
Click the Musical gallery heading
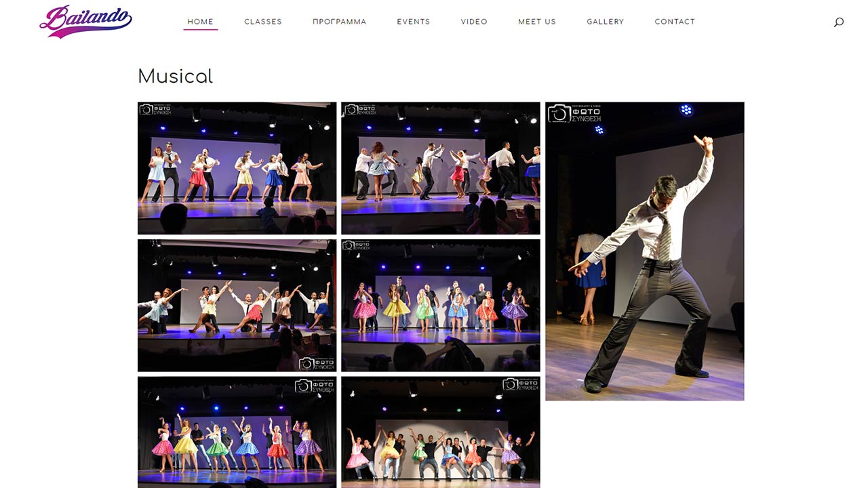pyautogui.click(x=175, y=77)
